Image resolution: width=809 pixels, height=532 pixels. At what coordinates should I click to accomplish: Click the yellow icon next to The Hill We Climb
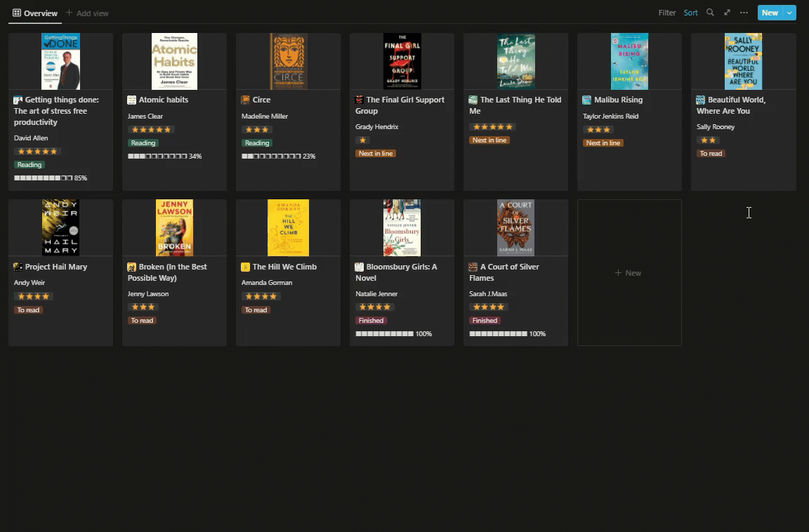[x=246, y=267]
